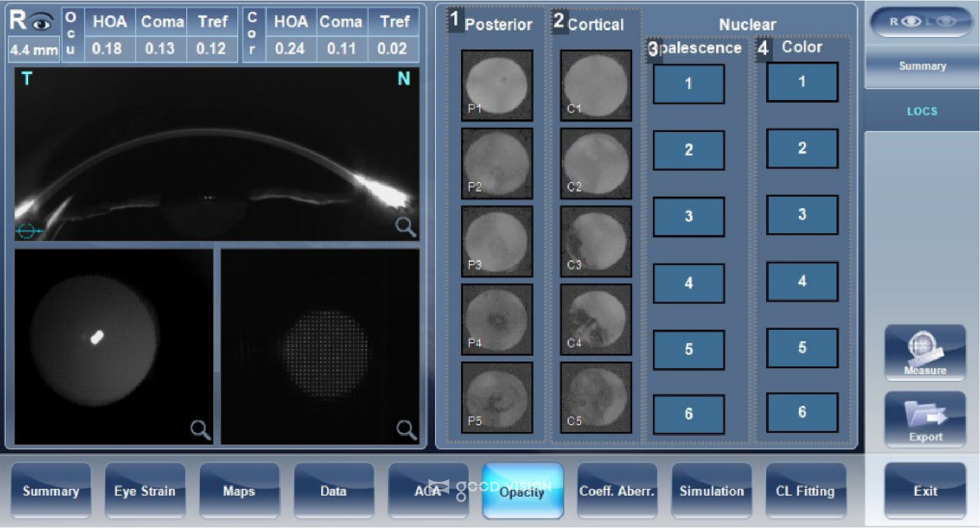Select Nuclear opalescence grade 3
Image resolution: width=980 pixels, height=529 pixels.
[688, 217]
